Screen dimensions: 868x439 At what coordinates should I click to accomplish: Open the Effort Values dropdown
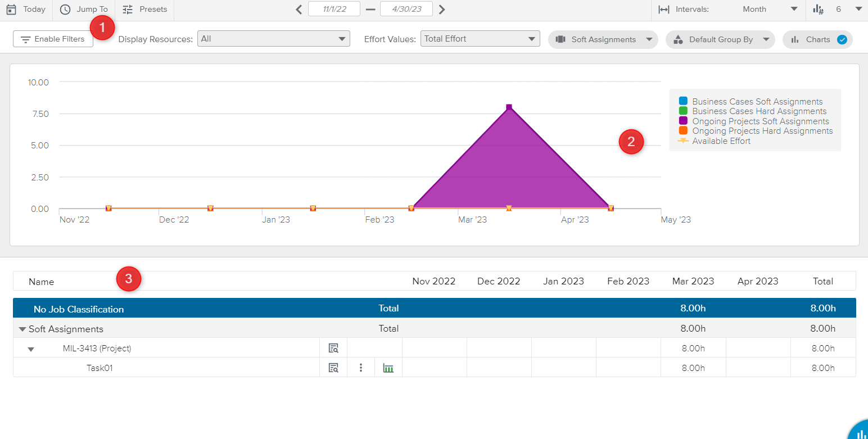coord(480,39)
